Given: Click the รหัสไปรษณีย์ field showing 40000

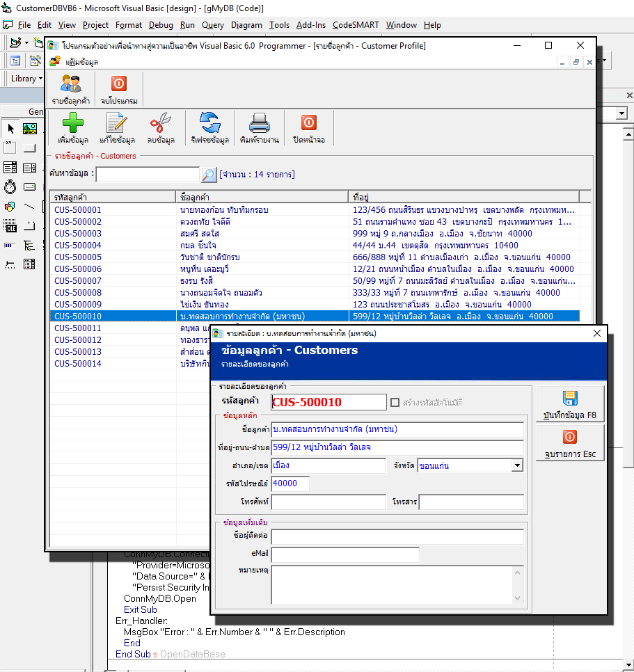Looking at the screenshot, I should point(290,483).
